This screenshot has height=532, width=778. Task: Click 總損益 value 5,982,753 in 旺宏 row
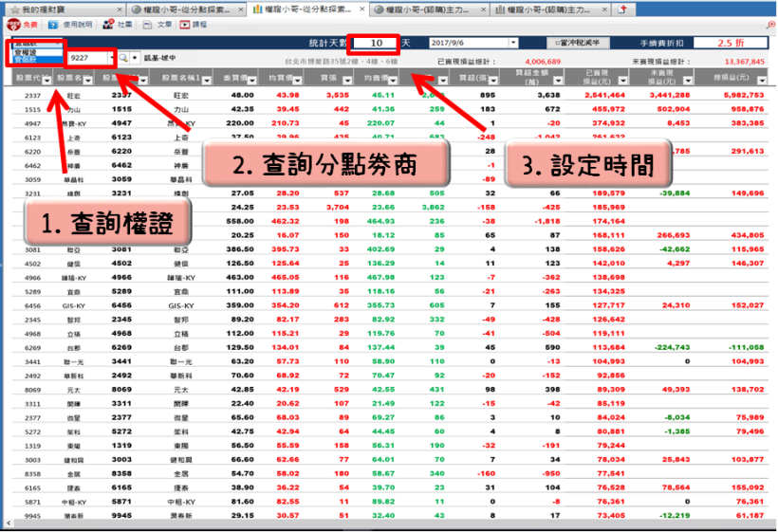[743, 95]
